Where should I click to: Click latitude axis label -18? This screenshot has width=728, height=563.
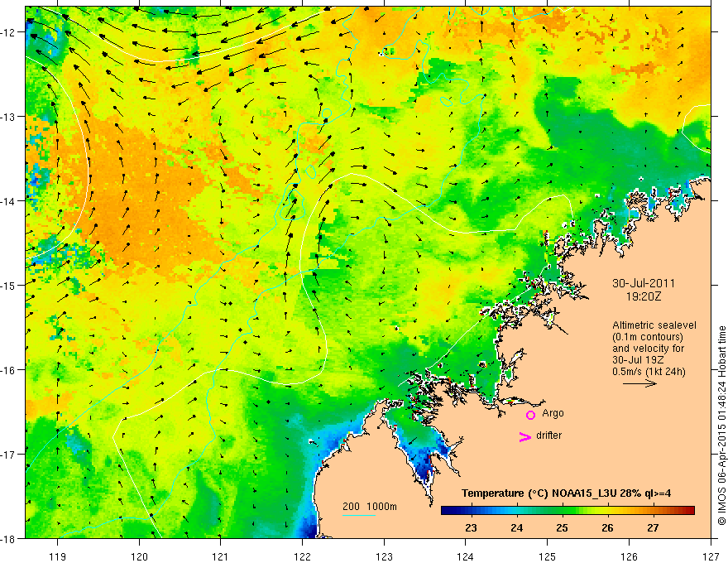(9, 538)
